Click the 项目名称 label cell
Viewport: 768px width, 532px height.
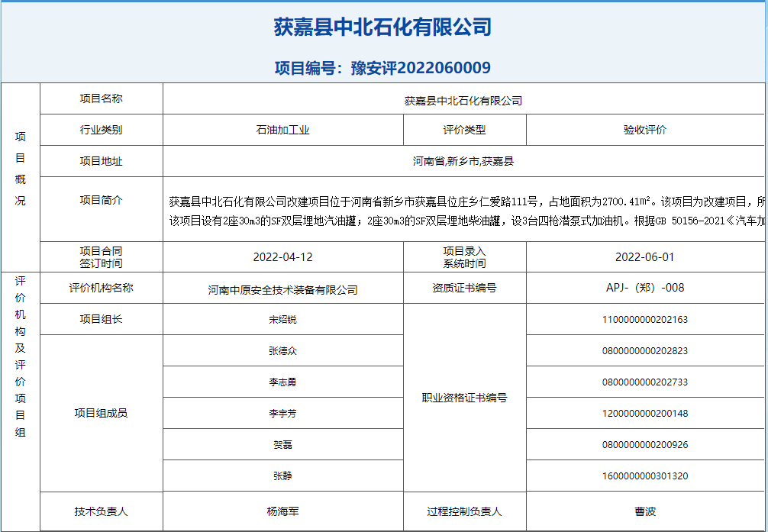[102, 98]
